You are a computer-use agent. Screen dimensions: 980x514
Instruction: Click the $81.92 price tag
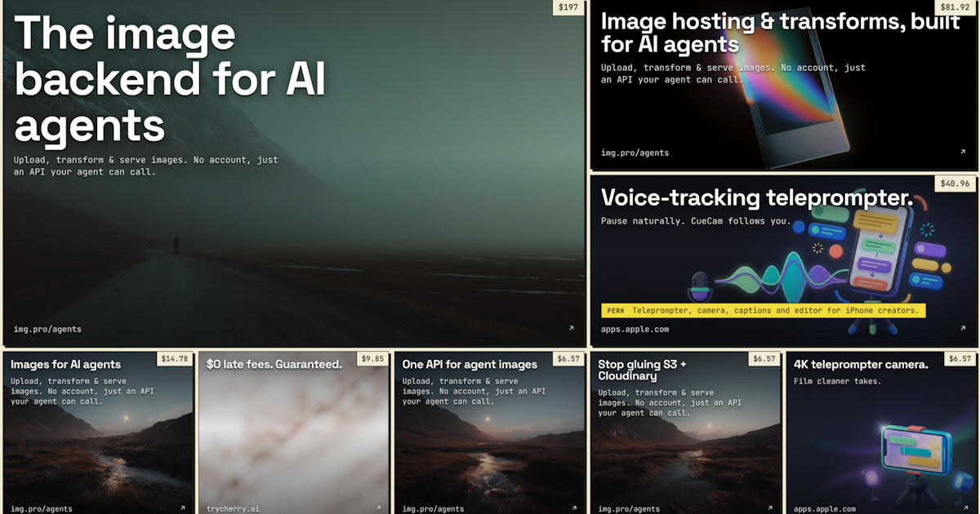(955, 7)
